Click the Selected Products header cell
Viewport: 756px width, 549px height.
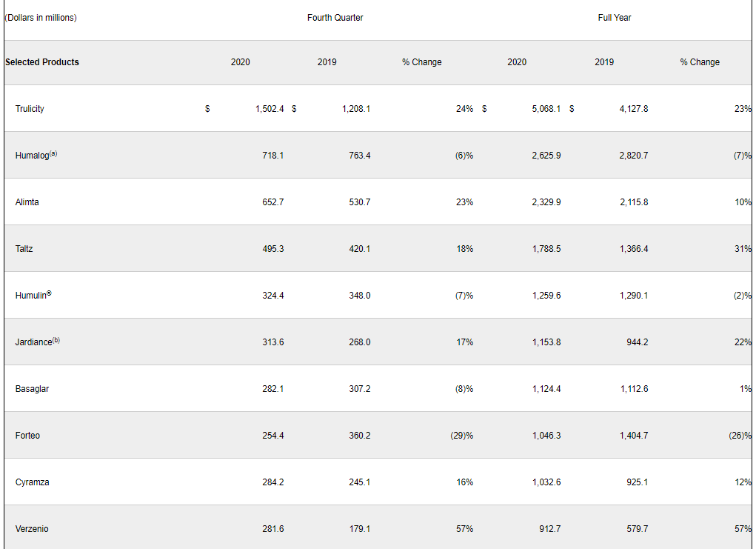(x=41, y=62)
